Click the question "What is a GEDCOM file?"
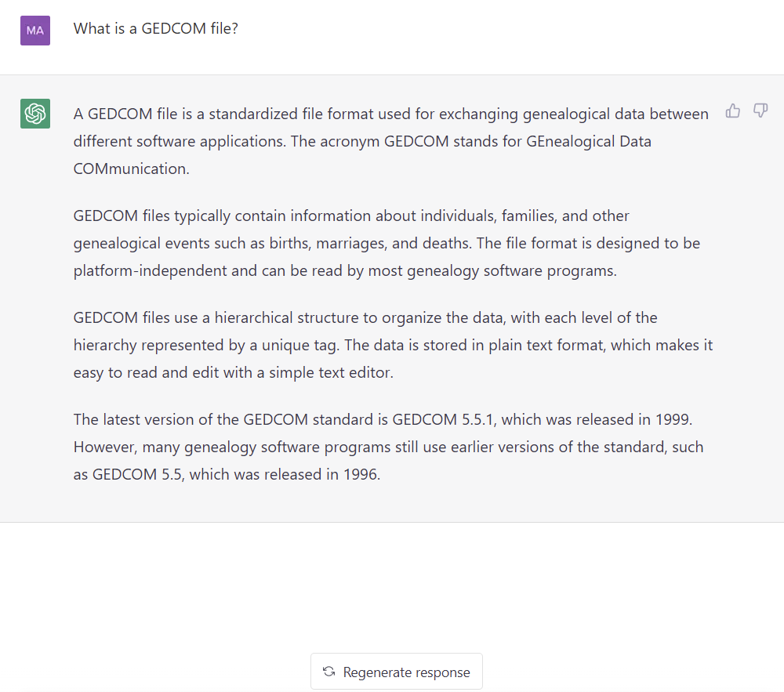The height and width of the screenshot is (692, 784). coord(156,28)
